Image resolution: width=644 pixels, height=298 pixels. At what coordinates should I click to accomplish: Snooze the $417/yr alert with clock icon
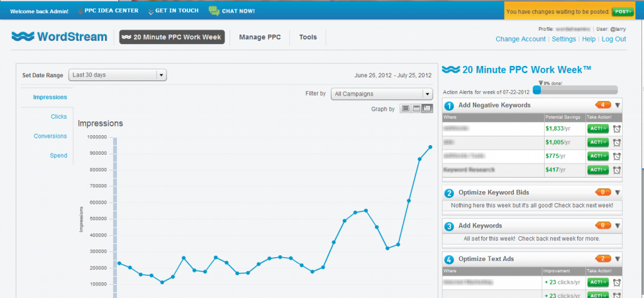coord(616,170)
